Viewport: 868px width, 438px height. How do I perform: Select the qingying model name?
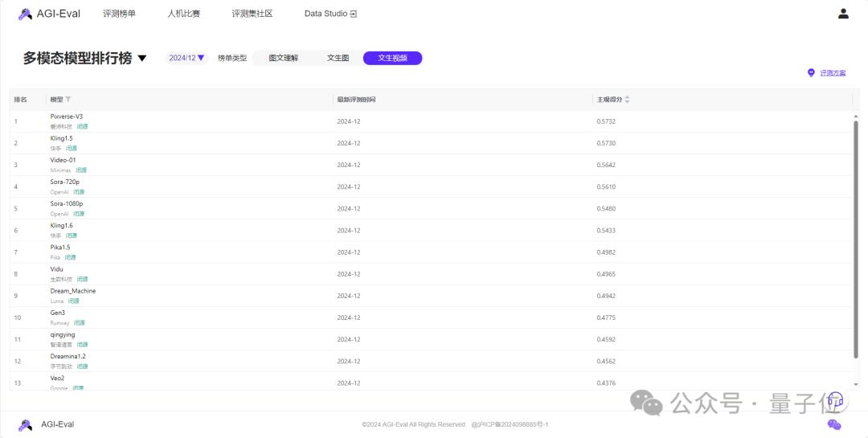[63, 335]
